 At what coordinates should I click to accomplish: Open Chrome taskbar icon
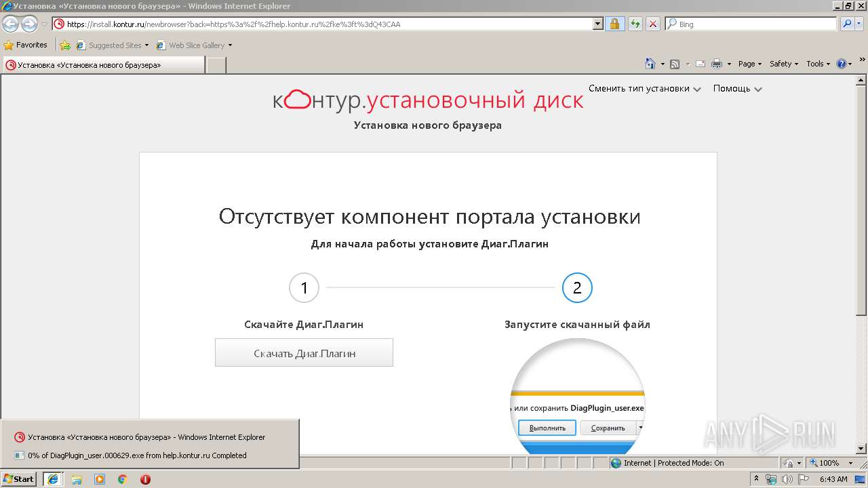coord(123,479)
